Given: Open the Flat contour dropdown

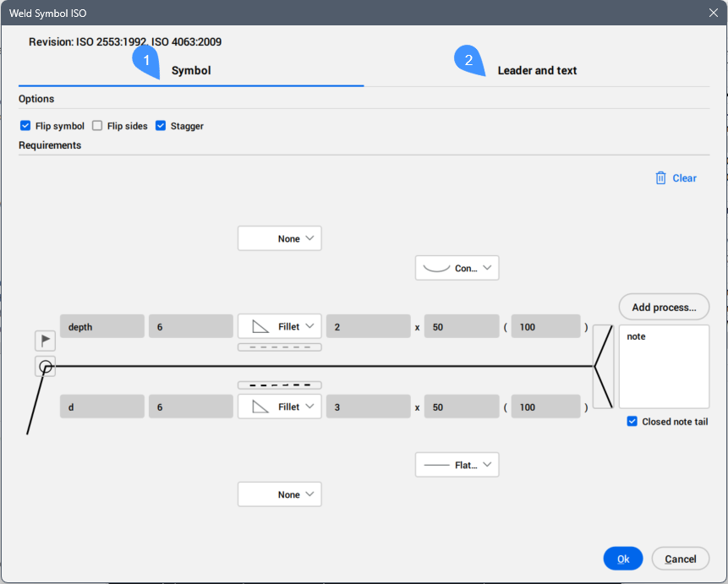Looking at the screenshot, I should point(457,465).
